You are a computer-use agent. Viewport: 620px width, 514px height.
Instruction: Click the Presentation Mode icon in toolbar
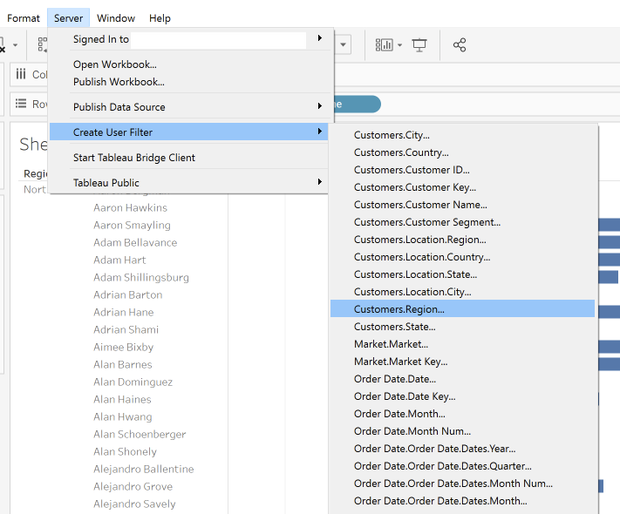pos(420,45)
